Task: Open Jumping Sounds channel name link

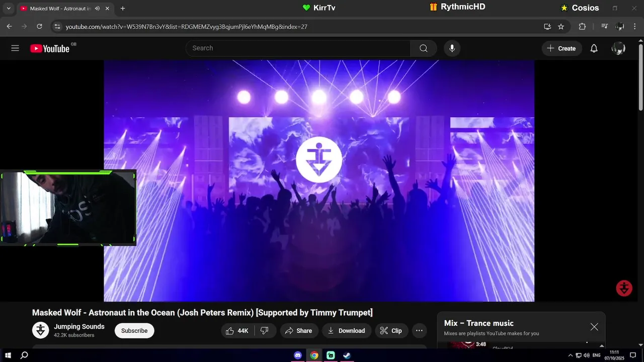Action: [x=79, y=326]
